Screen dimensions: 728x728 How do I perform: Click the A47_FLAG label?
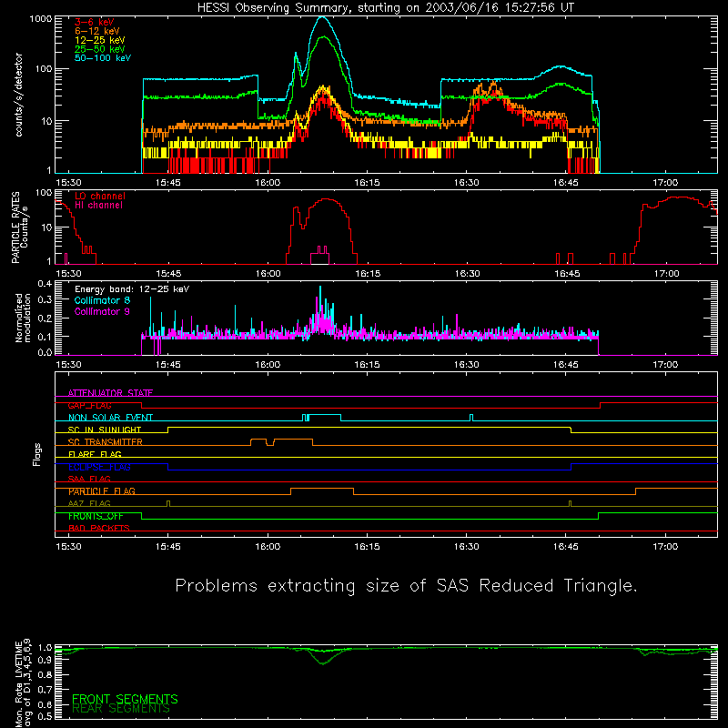(x=89, y=503)
